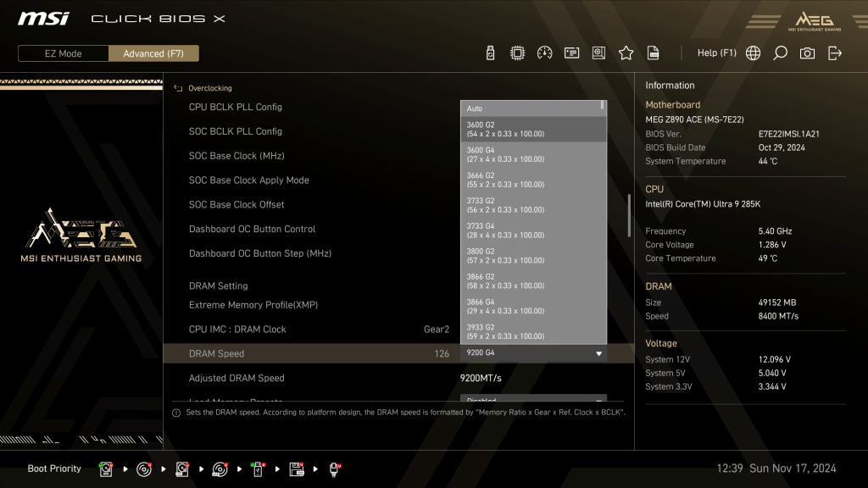Click the globe language icon
The image size is (868, 488).
[753, 53]
